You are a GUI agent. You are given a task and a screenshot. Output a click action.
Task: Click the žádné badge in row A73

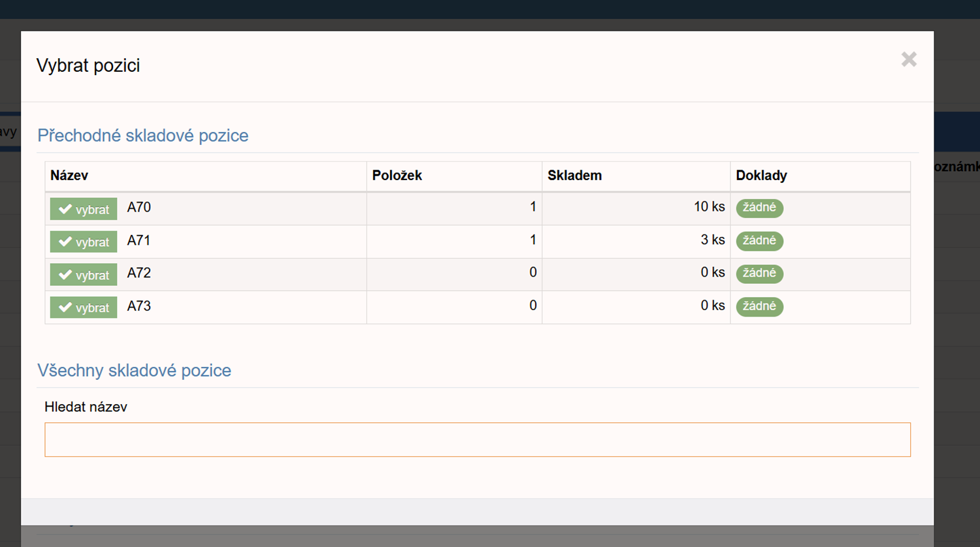click(x=759, y=306)
